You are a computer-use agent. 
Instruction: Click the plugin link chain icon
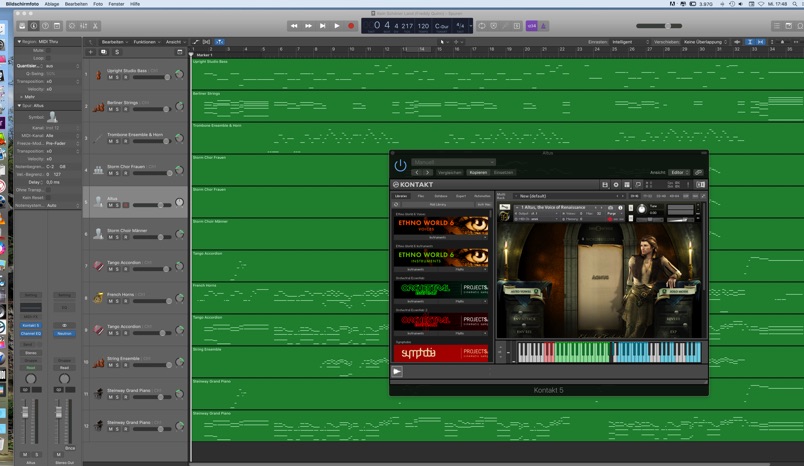698,173
